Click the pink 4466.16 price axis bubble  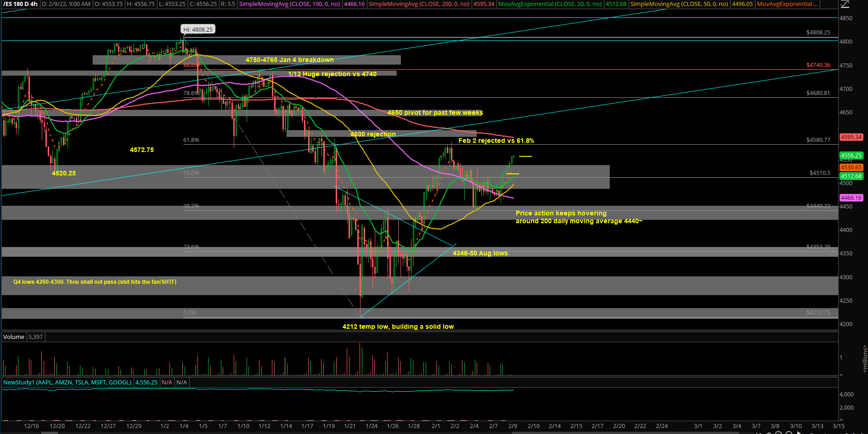pos(851,198)
